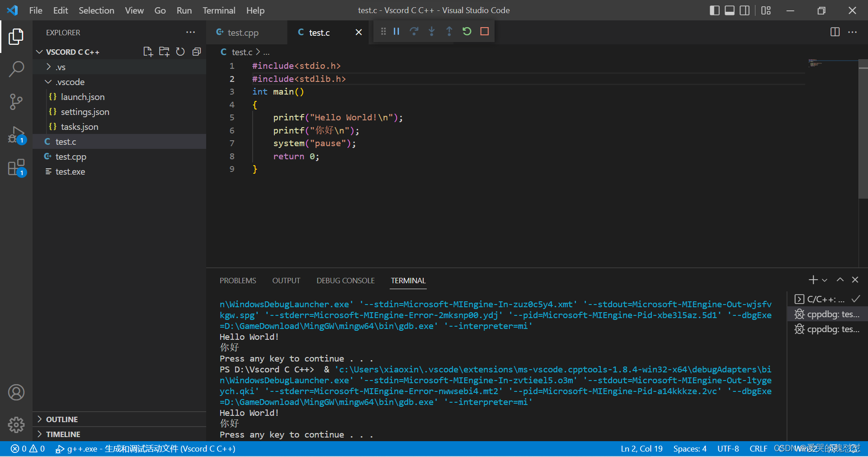
Task: Refresh the Explorer file tree
Action: 180,52
